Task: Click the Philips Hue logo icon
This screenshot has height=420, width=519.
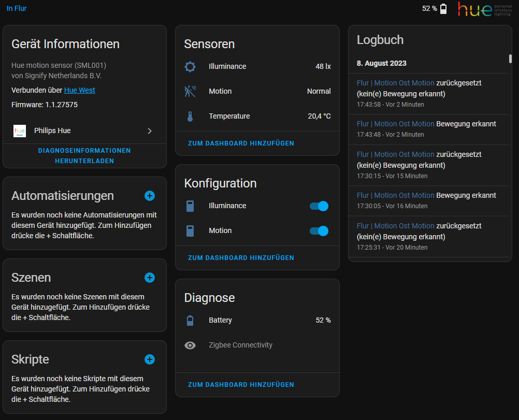Action: click(x=19, y=131)
